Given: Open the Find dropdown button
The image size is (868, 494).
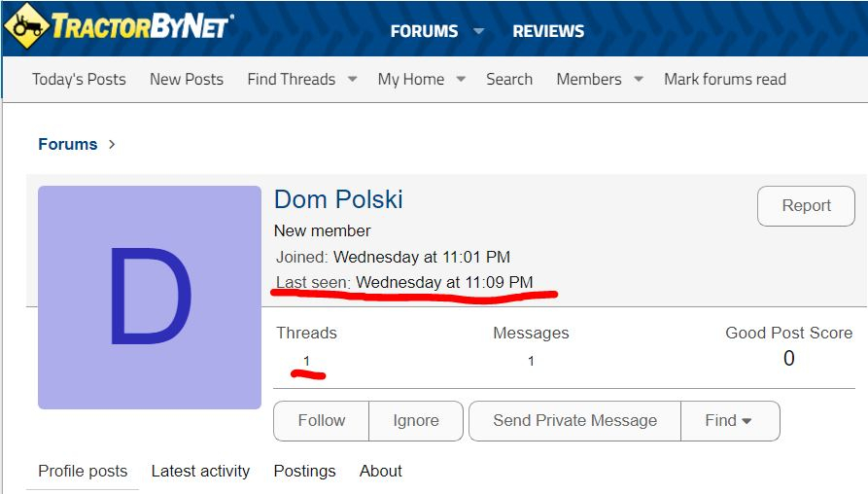Looking at the screenshot, I should pyautogui.click(x=730, y=421).
